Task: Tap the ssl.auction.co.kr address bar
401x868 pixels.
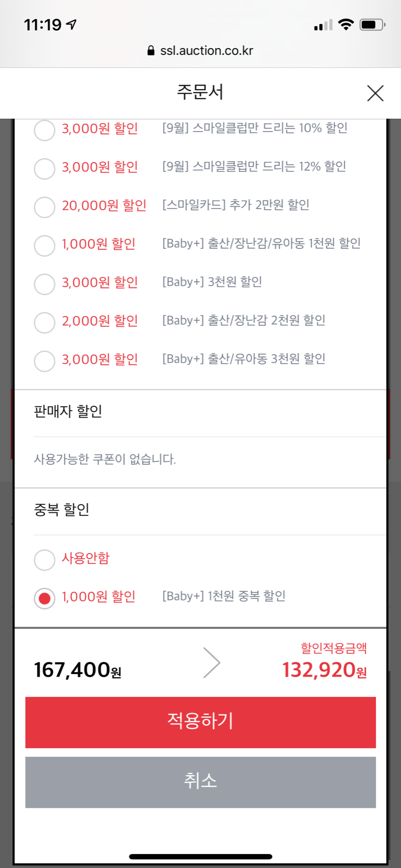Action: pyautogui.click(x=206, y=51)
